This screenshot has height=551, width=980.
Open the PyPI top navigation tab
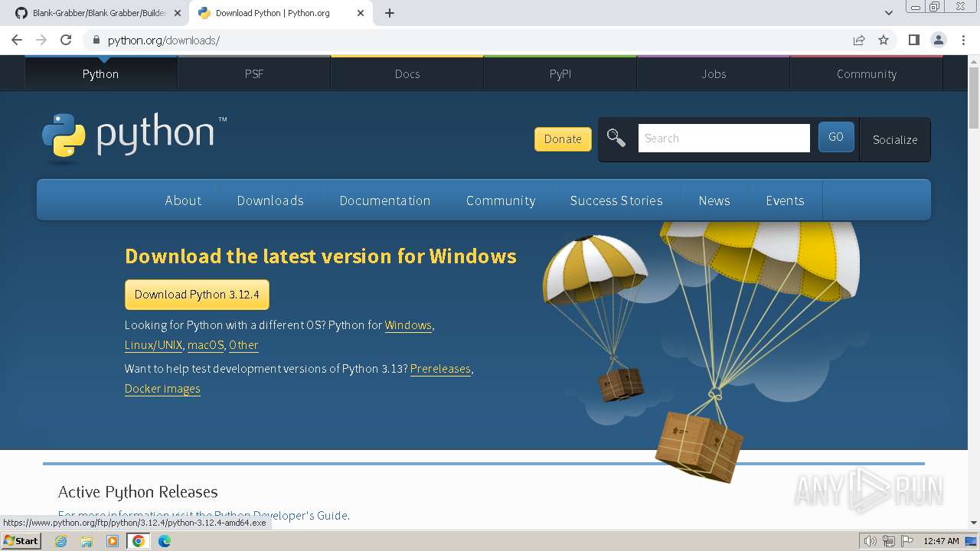pos(560,73)
